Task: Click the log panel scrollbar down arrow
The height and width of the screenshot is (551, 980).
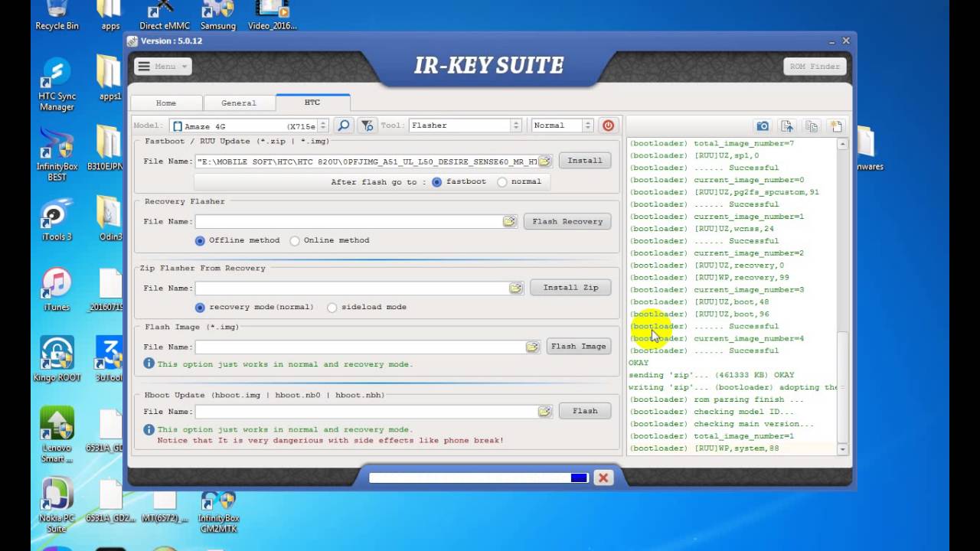Action: (x=843, y=450)
